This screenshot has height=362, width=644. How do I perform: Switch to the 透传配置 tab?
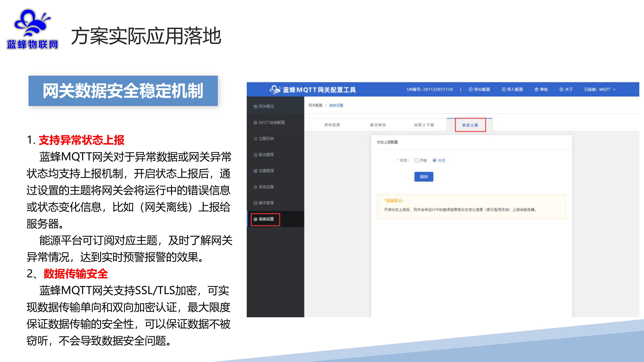tap(332, 125)
